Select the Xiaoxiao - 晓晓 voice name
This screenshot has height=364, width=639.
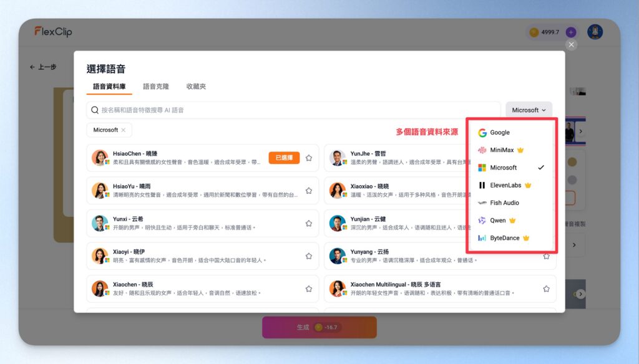(x=369, y=186)
